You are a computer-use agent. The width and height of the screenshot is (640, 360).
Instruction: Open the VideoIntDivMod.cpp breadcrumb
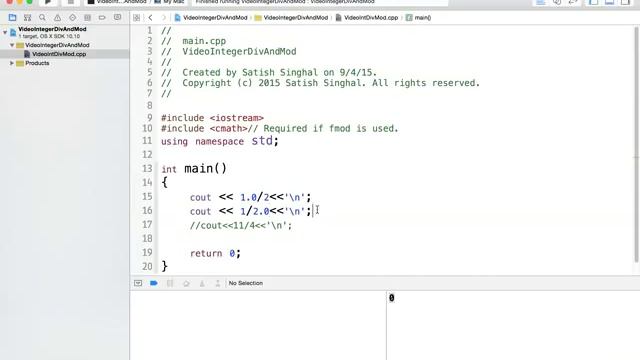pos(367,18)
